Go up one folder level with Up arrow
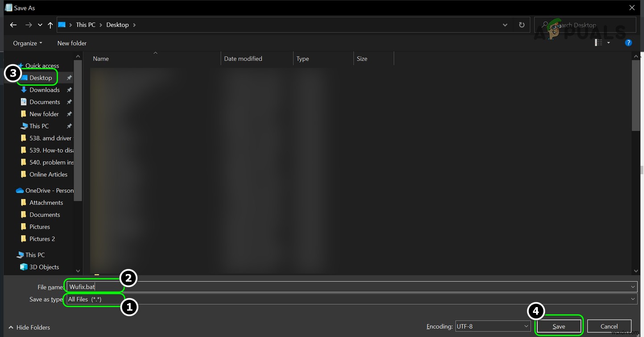 (x=50, y=25)
